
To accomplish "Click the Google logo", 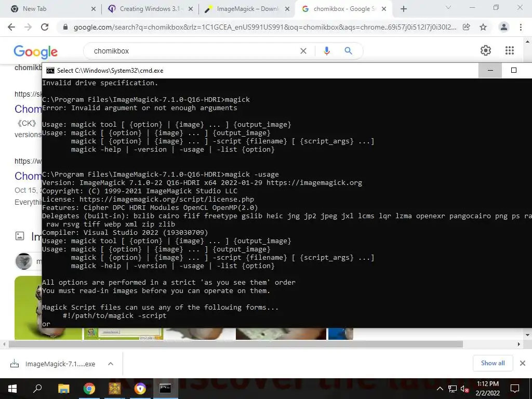I will pos(36,51).
